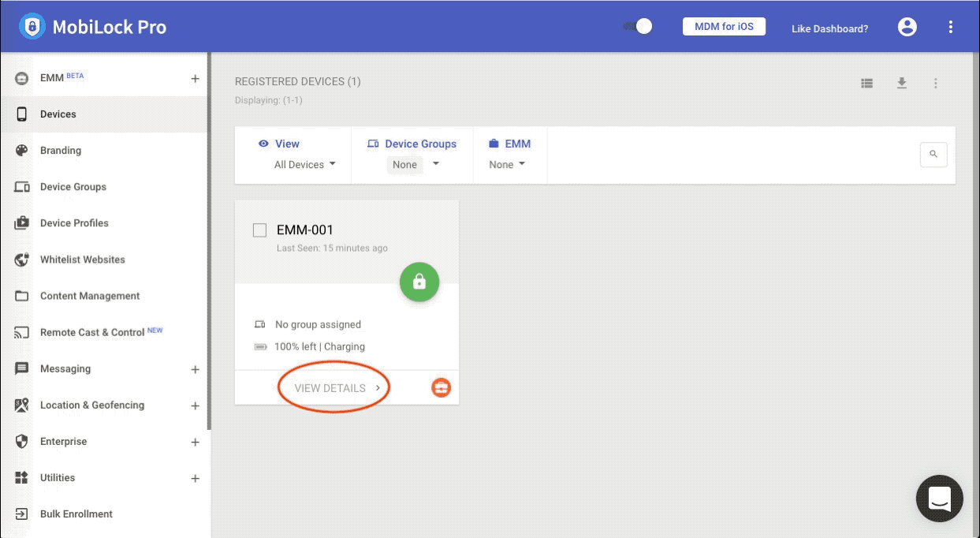This screenshot has width=980, height=538.
Task: Open the EMM filter dropdown
Action: 507,165
